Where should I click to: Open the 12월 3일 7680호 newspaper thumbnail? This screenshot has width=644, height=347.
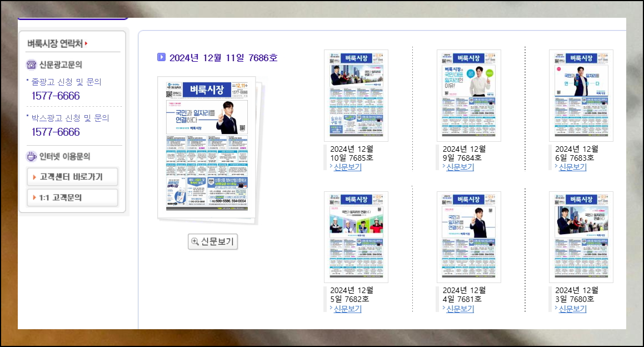[581, 237]
